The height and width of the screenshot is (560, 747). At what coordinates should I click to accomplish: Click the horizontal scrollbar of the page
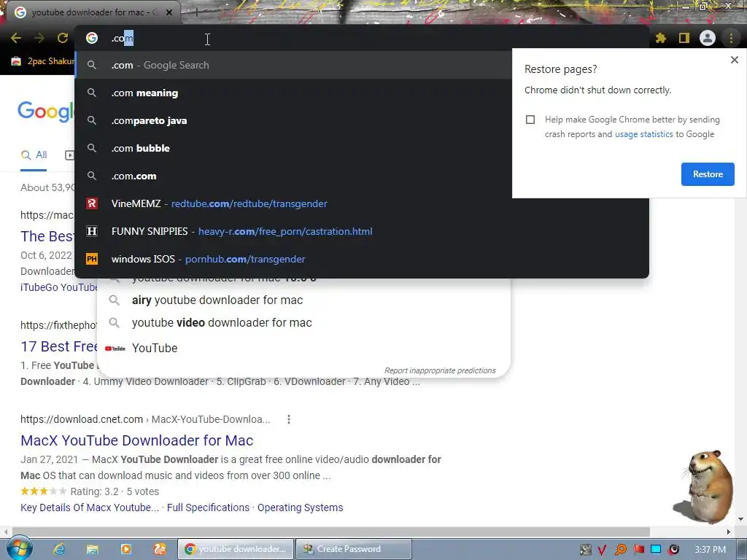(x=331, y=532)
